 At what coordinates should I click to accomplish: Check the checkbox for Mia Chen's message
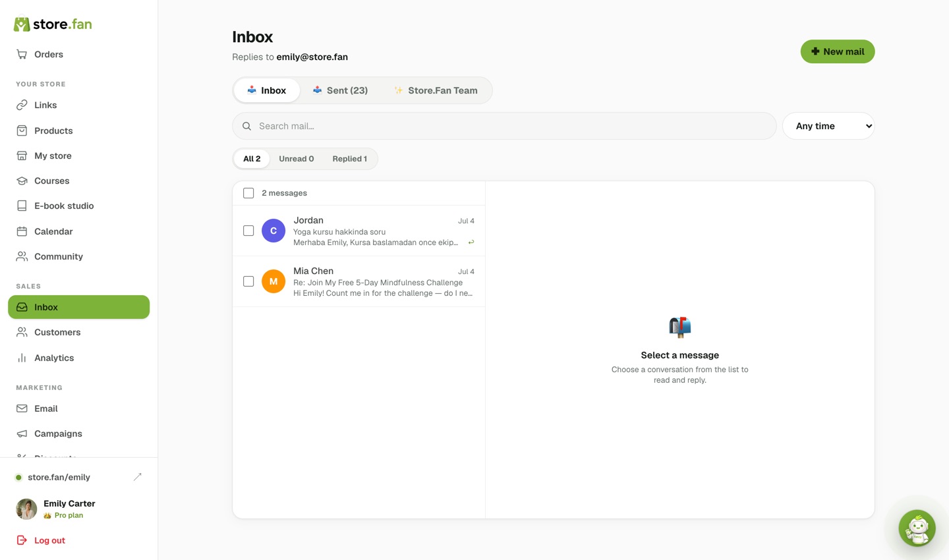pyautogui.click(x=248, y=281)
